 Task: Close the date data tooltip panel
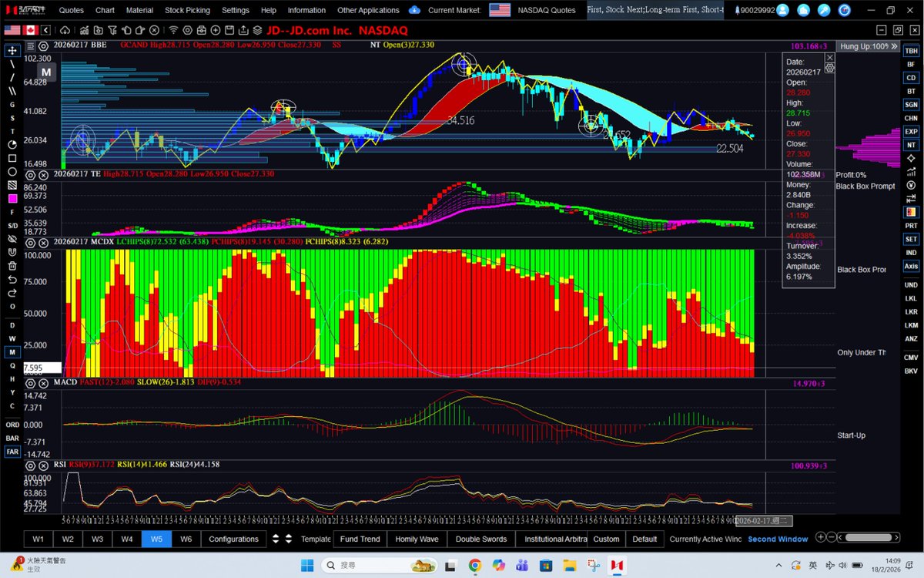pyautogui.click(x=829, y=57)
